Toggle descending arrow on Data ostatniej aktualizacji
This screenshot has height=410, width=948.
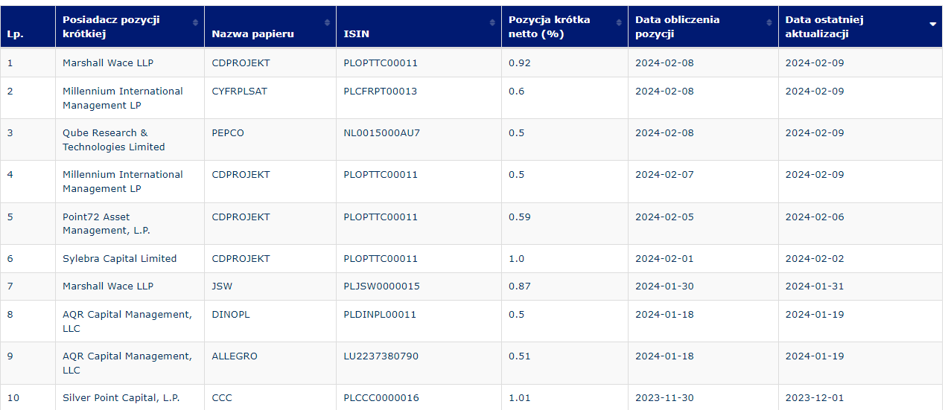tap(932, 23)
